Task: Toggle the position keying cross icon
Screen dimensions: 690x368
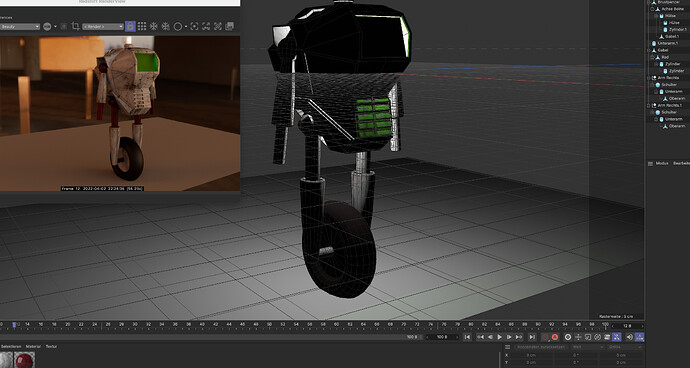Action: click(x=578, y=337)
